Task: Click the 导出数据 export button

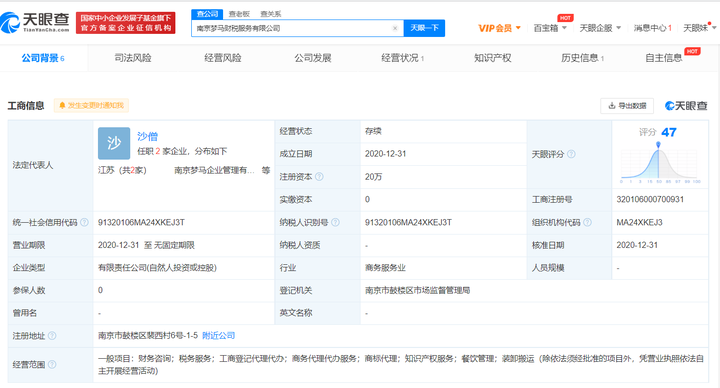Action: click(x=627, y=106)
